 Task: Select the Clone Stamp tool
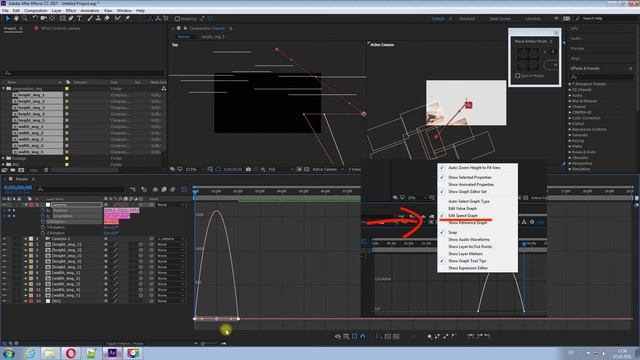click(98, 18)
